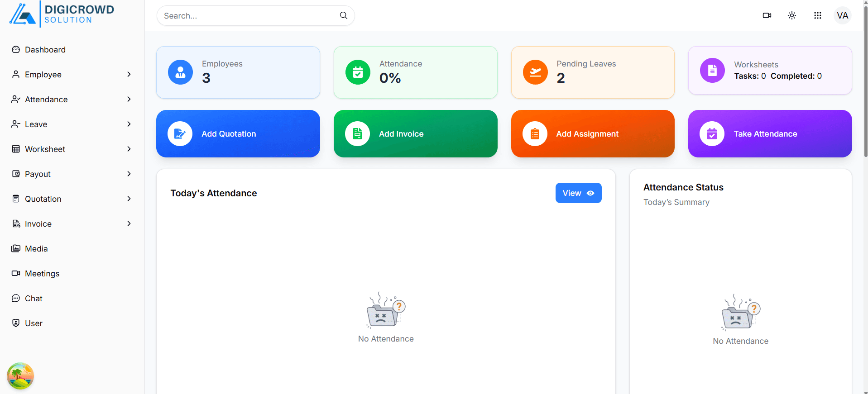Open the Media menu item

click(x=72, y=249)
